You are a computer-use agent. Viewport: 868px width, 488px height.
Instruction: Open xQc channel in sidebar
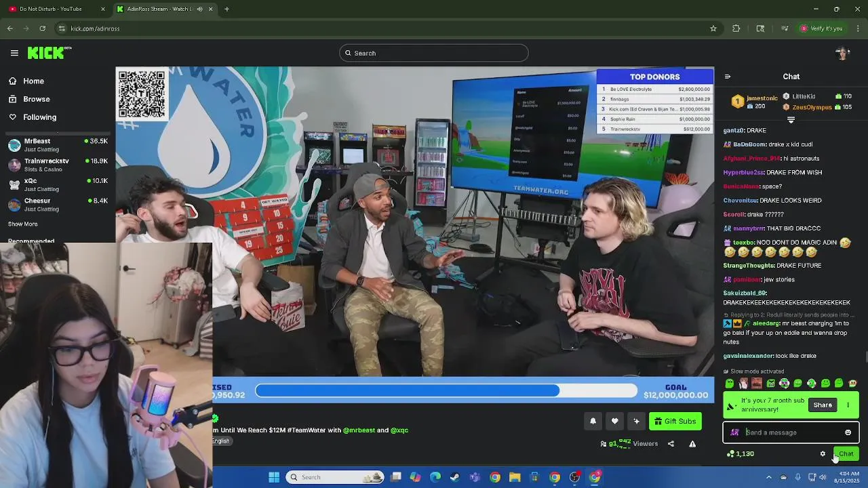tap(58, 184)
